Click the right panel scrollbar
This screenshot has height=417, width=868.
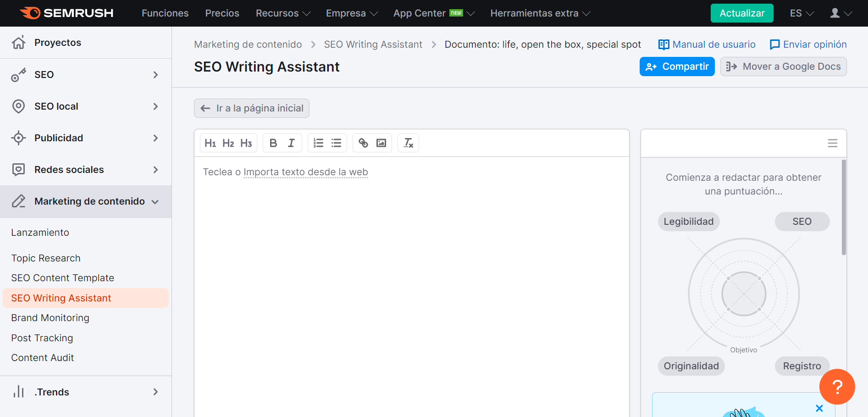click(x=844, y=207)
